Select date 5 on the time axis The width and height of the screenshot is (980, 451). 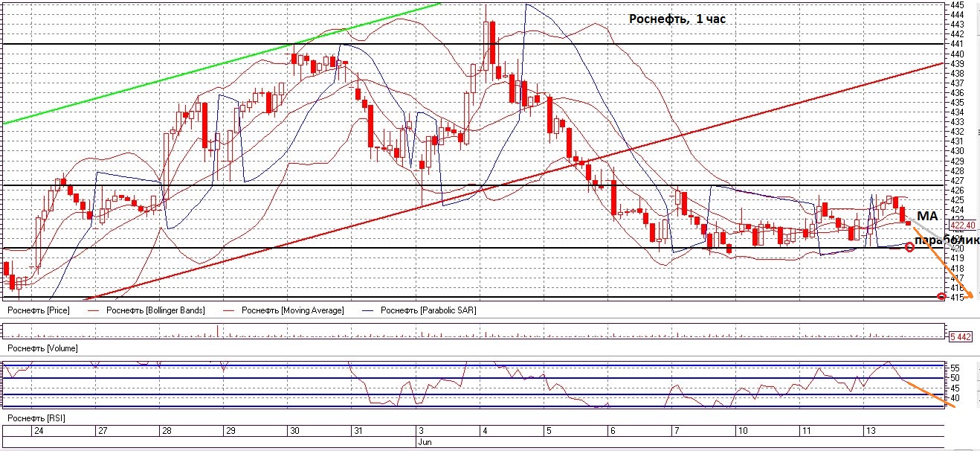[x=549, y=431]
